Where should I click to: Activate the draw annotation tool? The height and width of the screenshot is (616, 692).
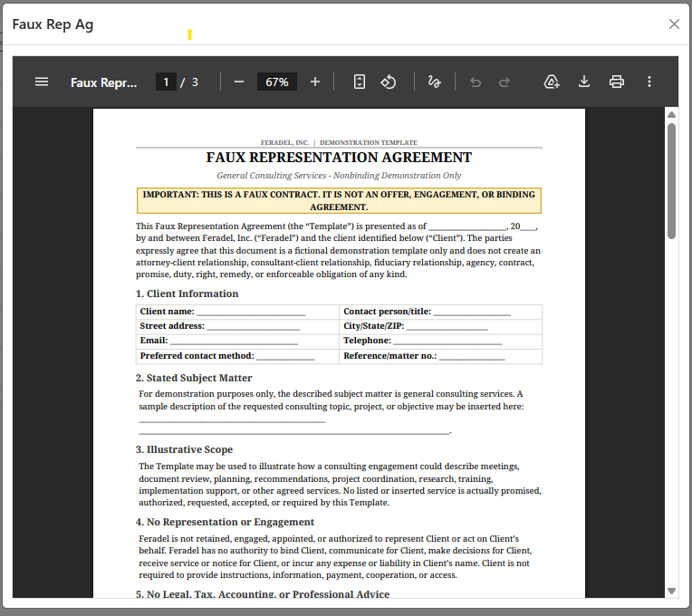pos(434,82)
